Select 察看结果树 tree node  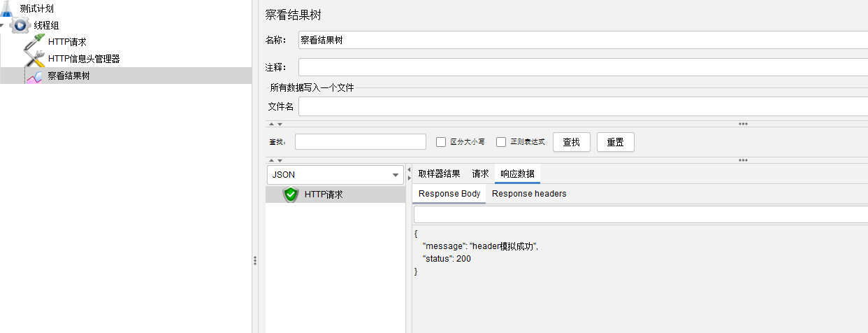(x=68, y=76)
